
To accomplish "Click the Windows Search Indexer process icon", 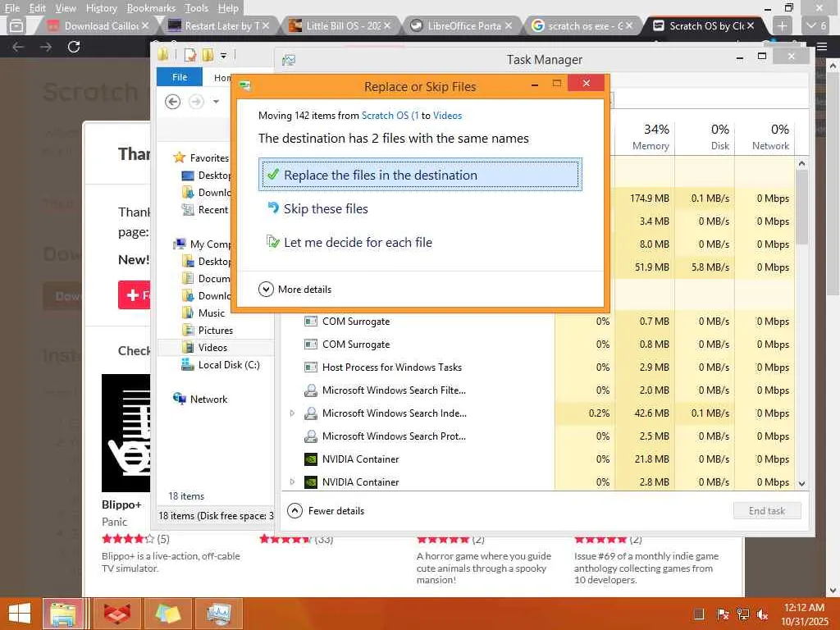I will (311, 413).
